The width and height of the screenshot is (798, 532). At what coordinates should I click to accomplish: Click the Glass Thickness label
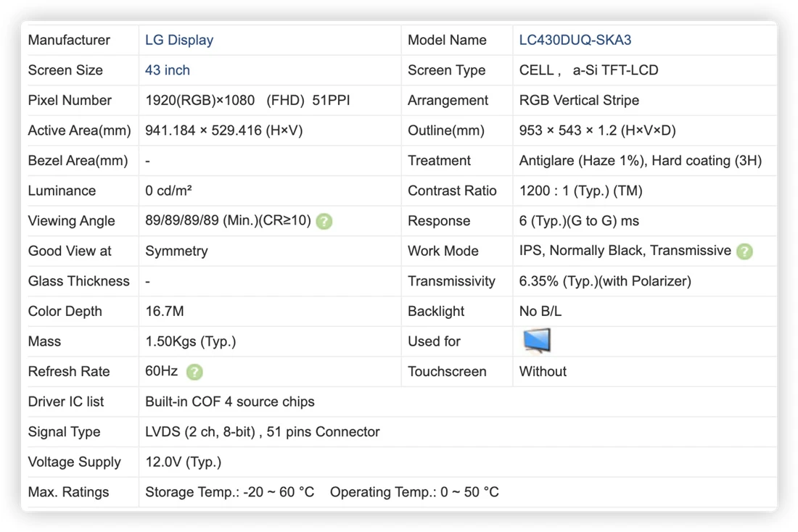pyautogui.click(x=79, y=281)
